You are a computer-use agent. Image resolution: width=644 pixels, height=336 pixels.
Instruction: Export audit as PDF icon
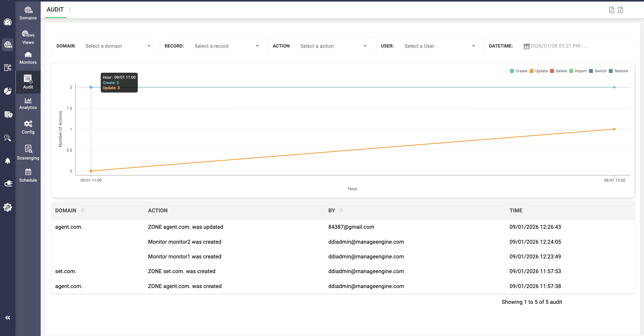[x=611, y=10]
